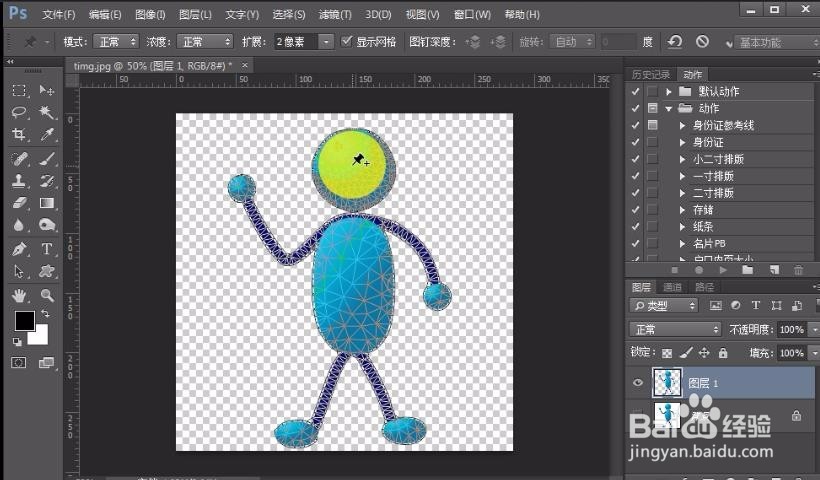Open the 基本功能 workspace dropdown
This screenshot has height=480, width=820.
coord(776,42)
